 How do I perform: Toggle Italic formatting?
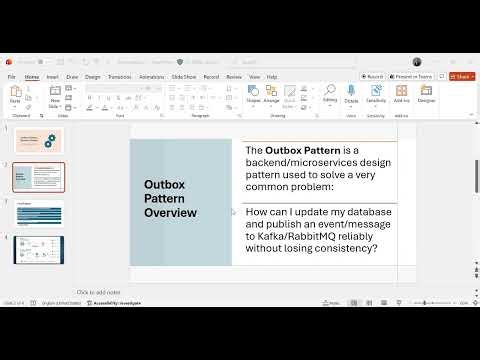(99, 98)
